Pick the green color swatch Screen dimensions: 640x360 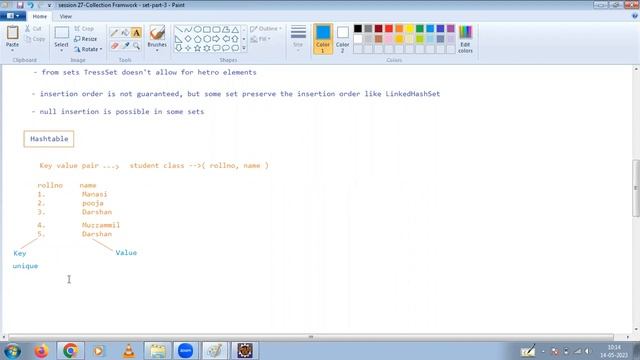coord(420,28)
